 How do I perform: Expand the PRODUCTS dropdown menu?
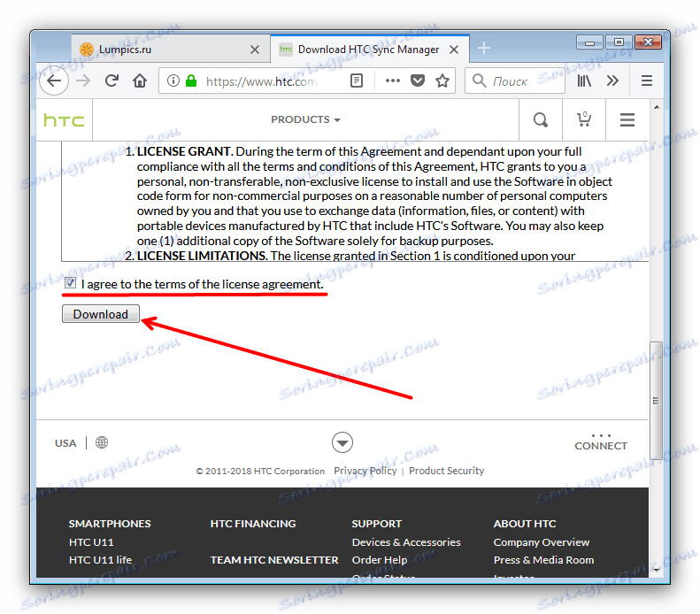305,119
